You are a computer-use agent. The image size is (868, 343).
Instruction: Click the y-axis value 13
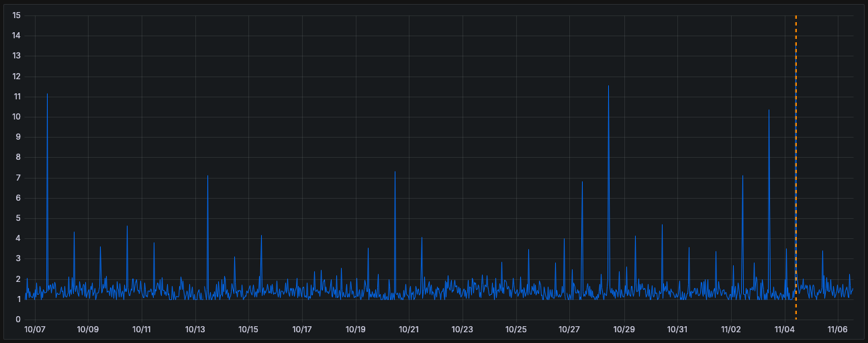(x=16, y=56)
